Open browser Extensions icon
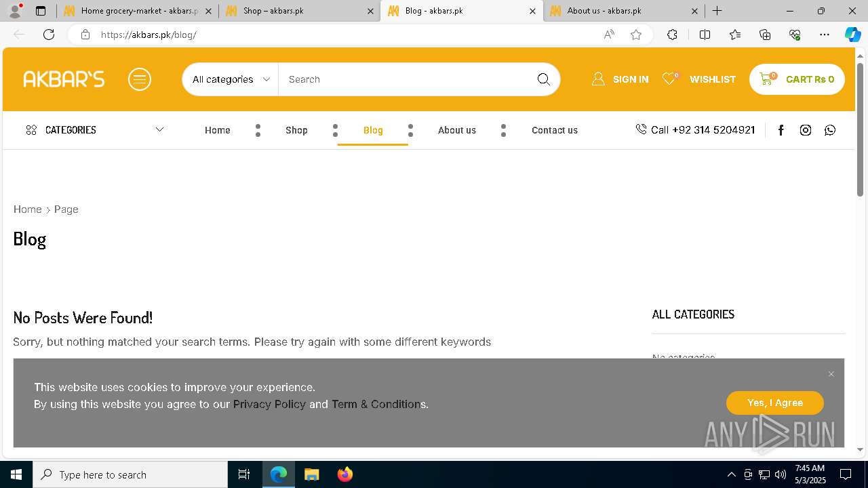868x488 pixels. 672,35
